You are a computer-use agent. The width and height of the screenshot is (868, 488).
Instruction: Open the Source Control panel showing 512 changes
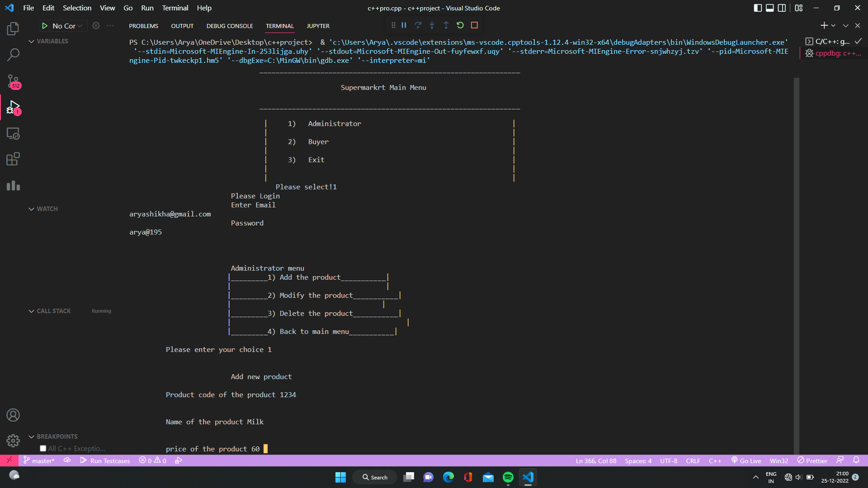(x=13, y=81)
